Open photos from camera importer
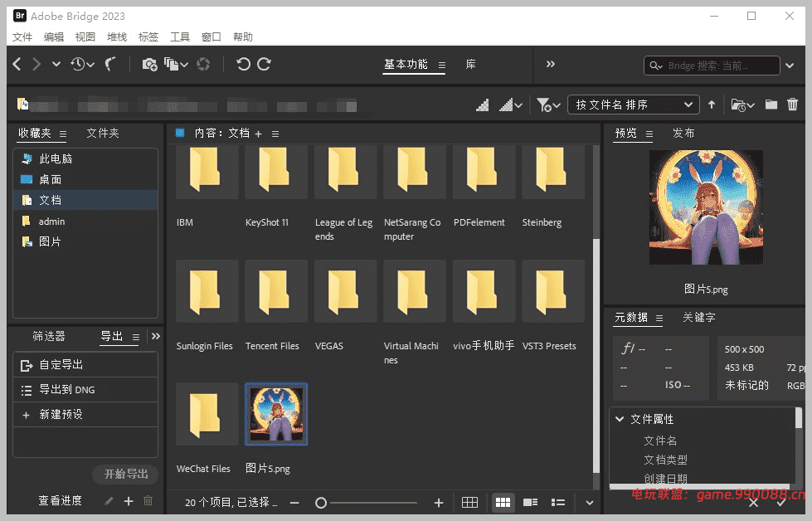This screenshot has width=812, height=521. (150, 64)
